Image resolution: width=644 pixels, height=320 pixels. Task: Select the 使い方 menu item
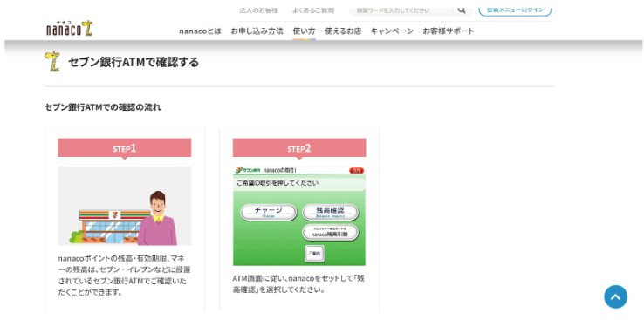[304, 31]
